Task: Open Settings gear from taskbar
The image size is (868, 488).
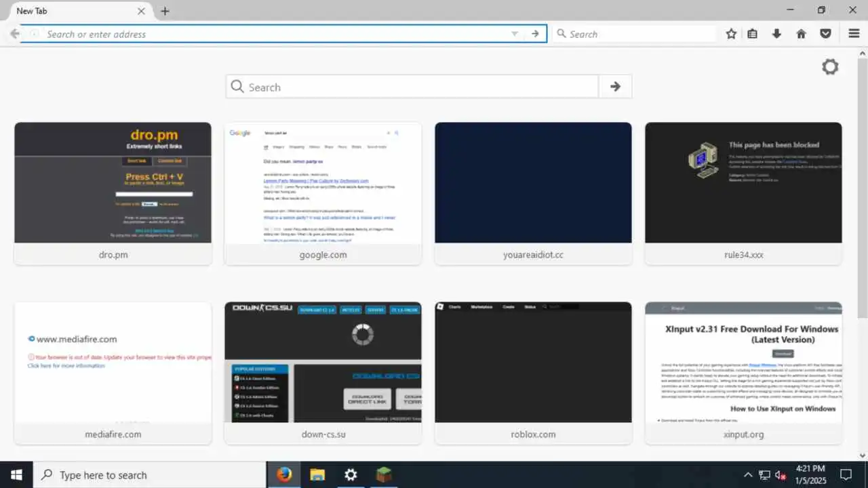Action: (351, 474)
